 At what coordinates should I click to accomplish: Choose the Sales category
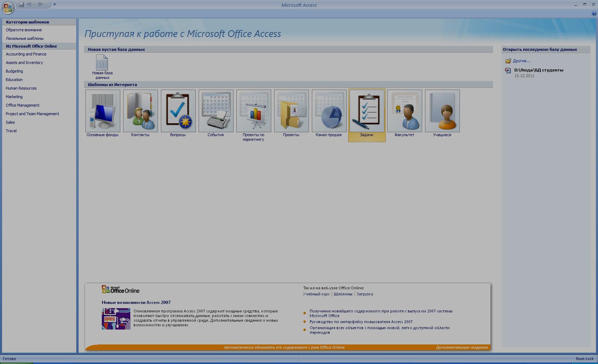click(10, 122)
